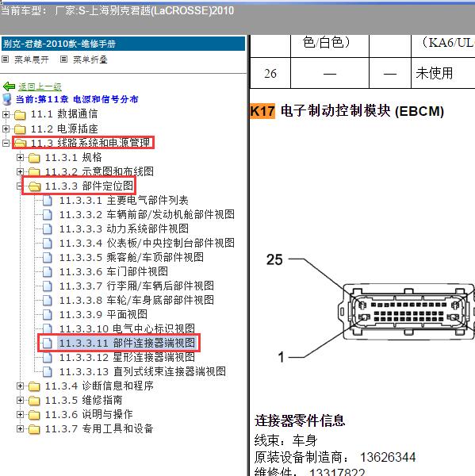The height and width of the screenshot is (476, 475).
Task: Click the K17 电子制动控制模块 (EBCM) heading
Action: [347, 111]
